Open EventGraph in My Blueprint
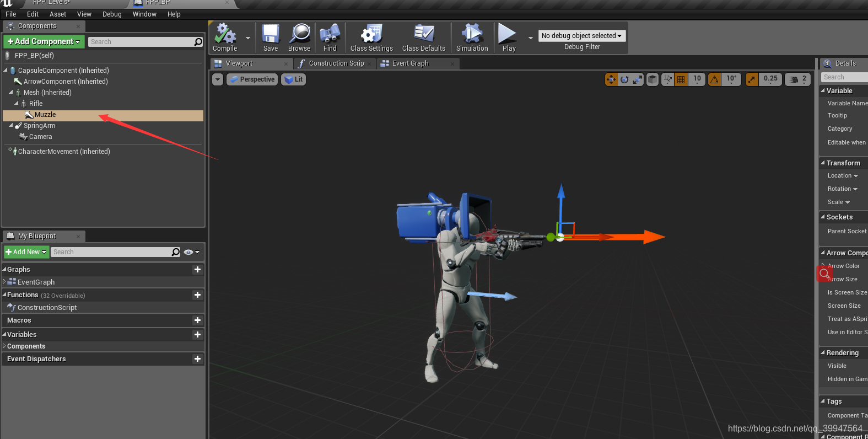 (x=36, y=282)
